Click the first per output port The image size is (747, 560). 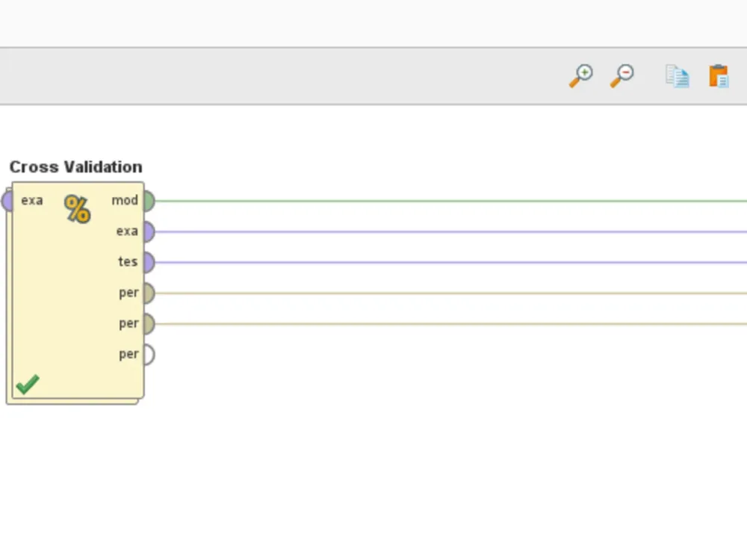pos(149,293)
